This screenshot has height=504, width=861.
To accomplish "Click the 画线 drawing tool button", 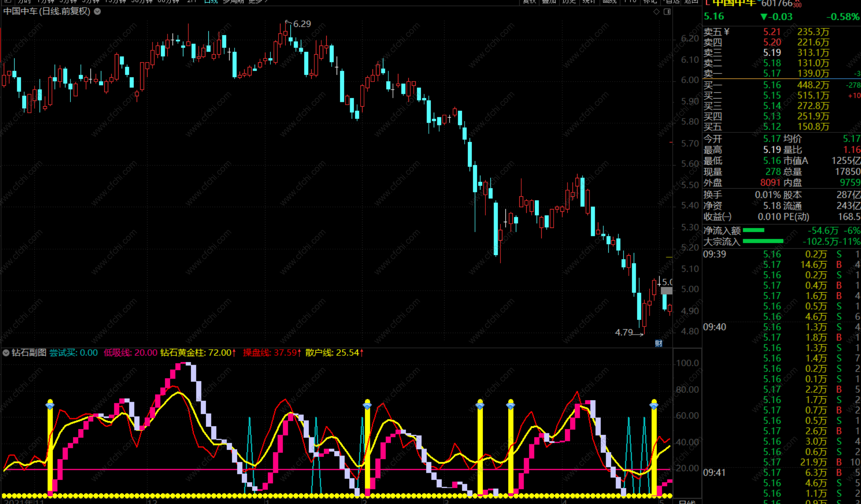I will tap(609, 2).
